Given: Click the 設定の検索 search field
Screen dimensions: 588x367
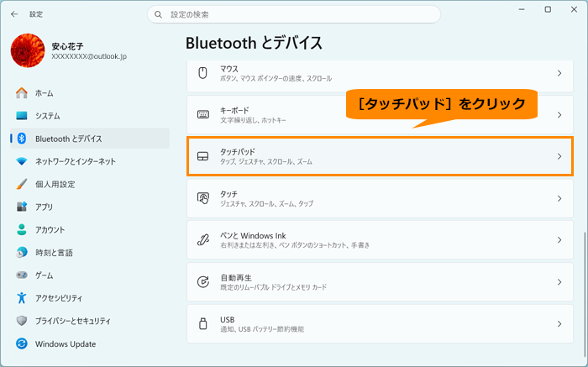Looking at the screenshot, I should coord(294,14).
